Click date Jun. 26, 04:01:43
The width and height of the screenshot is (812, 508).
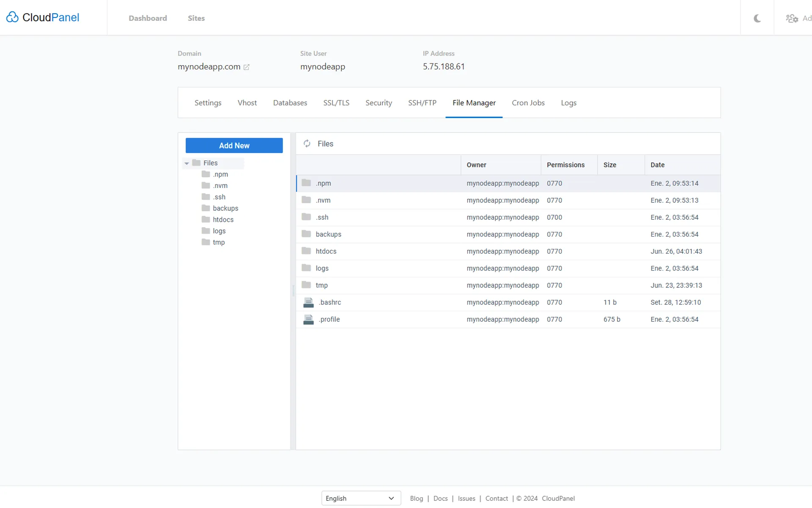[x=676, y=251]
